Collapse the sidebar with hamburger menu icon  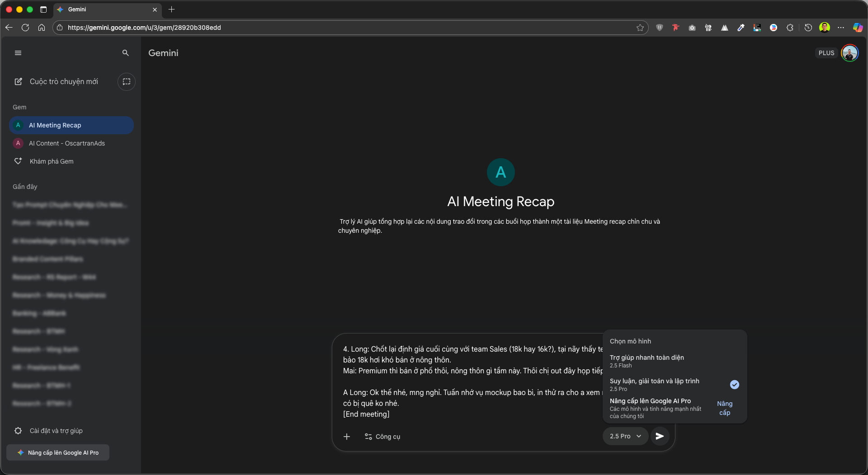(18, 53)
